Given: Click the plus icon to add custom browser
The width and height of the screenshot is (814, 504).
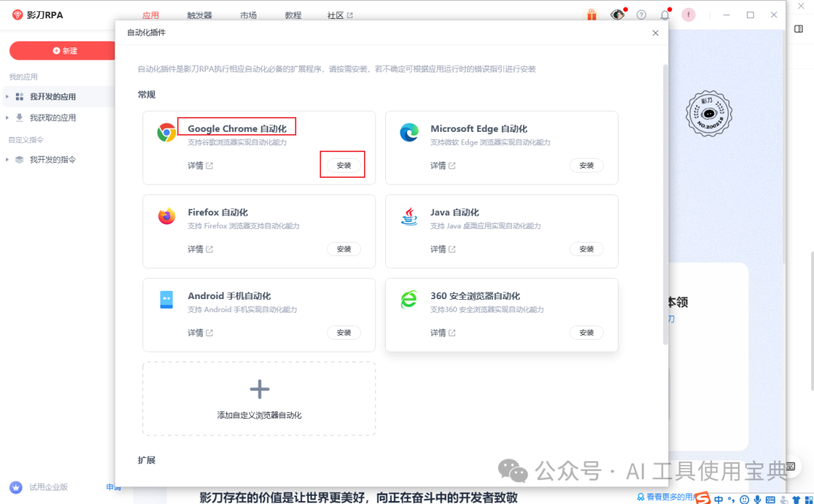Looking at the screenshot, I should [x=259, y=389].
